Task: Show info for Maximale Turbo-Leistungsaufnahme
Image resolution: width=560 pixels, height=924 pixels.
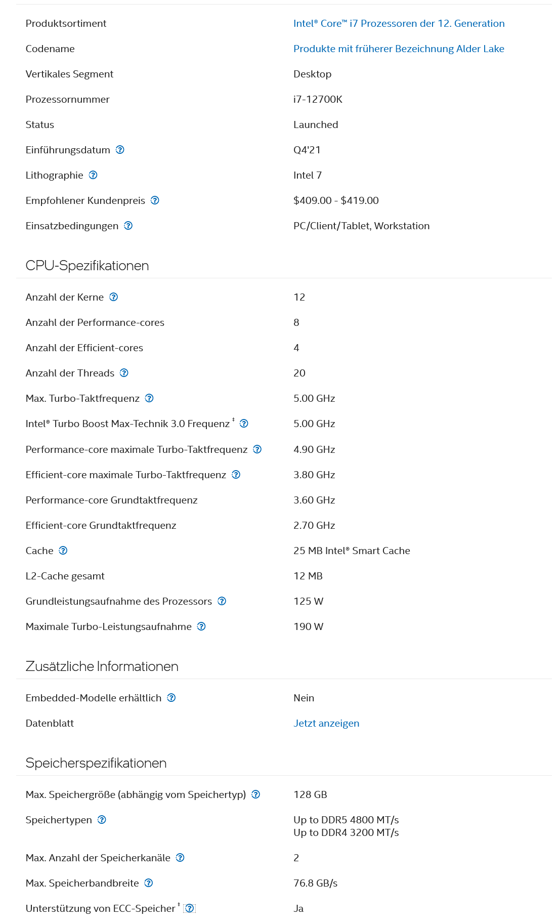Action: coord(201,626)
